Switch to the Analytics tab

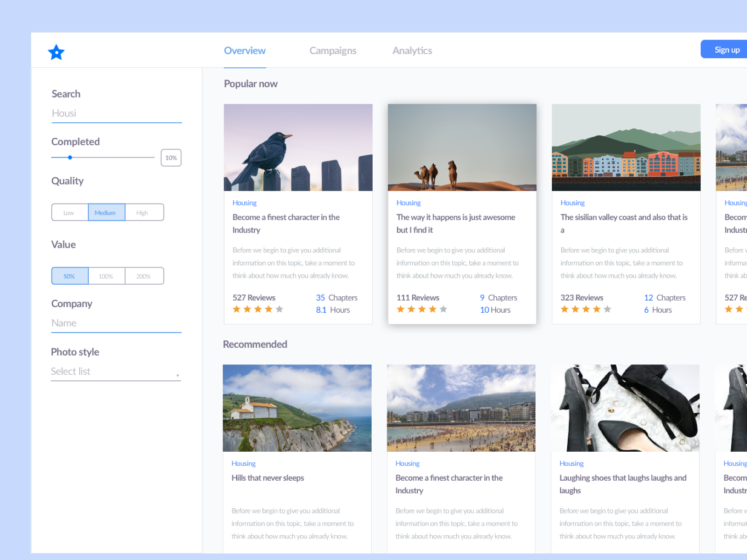412,50
